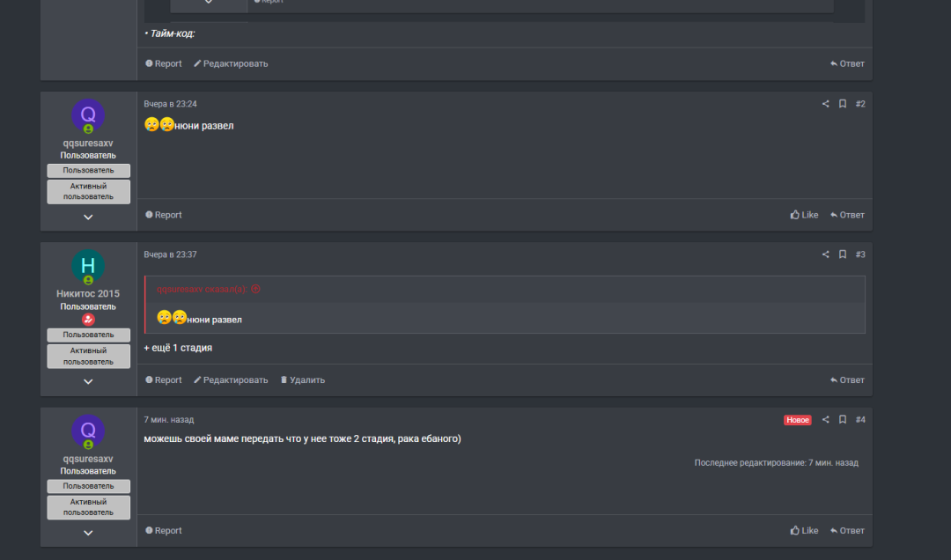Expand user details chevron in post #4
The width and height of the screenshot is (951, 560).
click(x=88, y=533)
